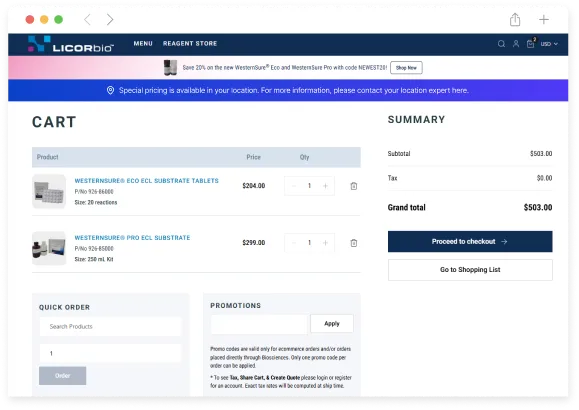Viewport: 579px width, 410px height.
Task: Click the P/No 926-85000 text
Action: coord(94,249)
